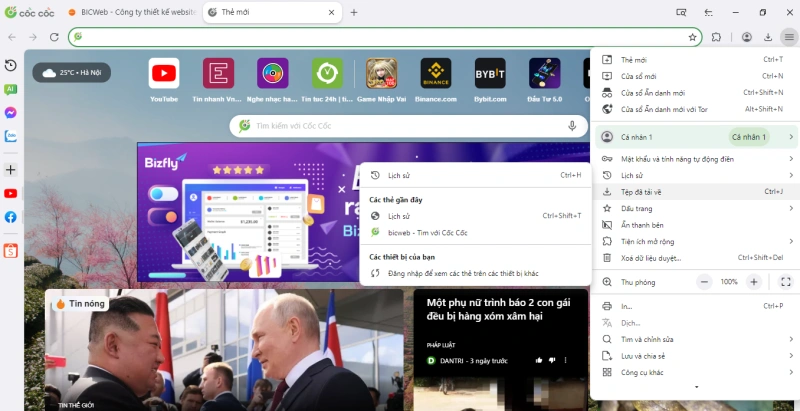Open Tin nóng news badge

(81, 304)
